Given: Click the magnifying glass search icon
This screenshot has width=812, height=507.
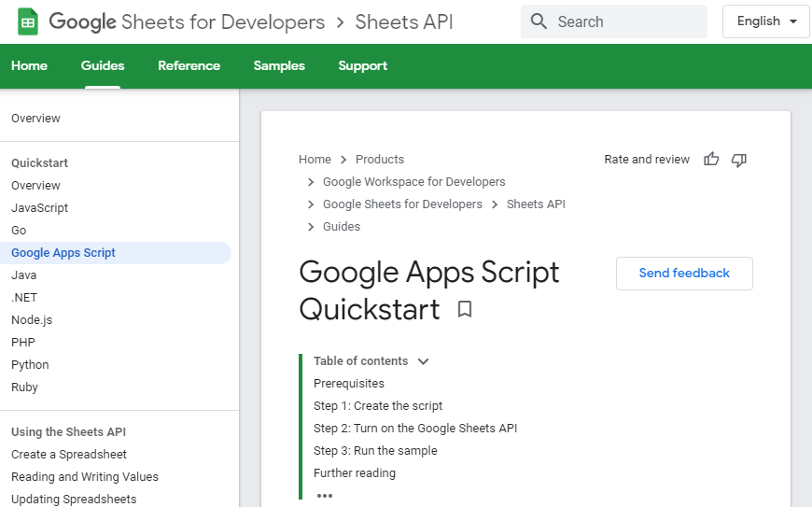Looking at the screenshot, I should coord(539,21).
